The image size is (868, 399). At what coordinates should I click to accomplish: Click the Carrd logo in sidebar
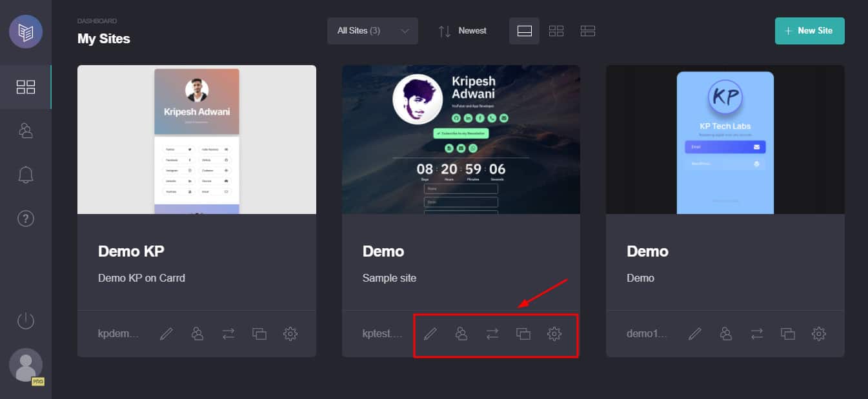[x=26, y=32]
